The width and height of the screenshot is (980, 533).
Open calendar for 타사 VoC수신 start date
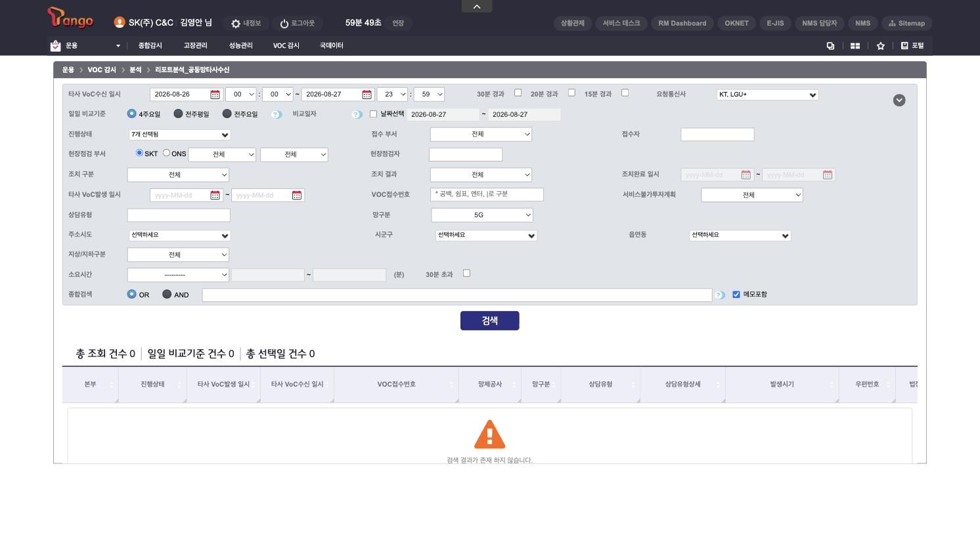point(215,95)
